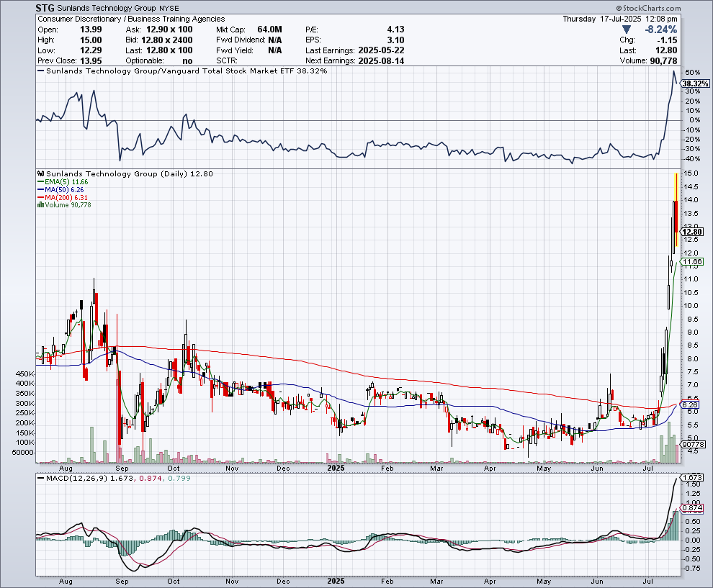Click the 50000 volume axis label
The image size is (713, 588).
22,453
